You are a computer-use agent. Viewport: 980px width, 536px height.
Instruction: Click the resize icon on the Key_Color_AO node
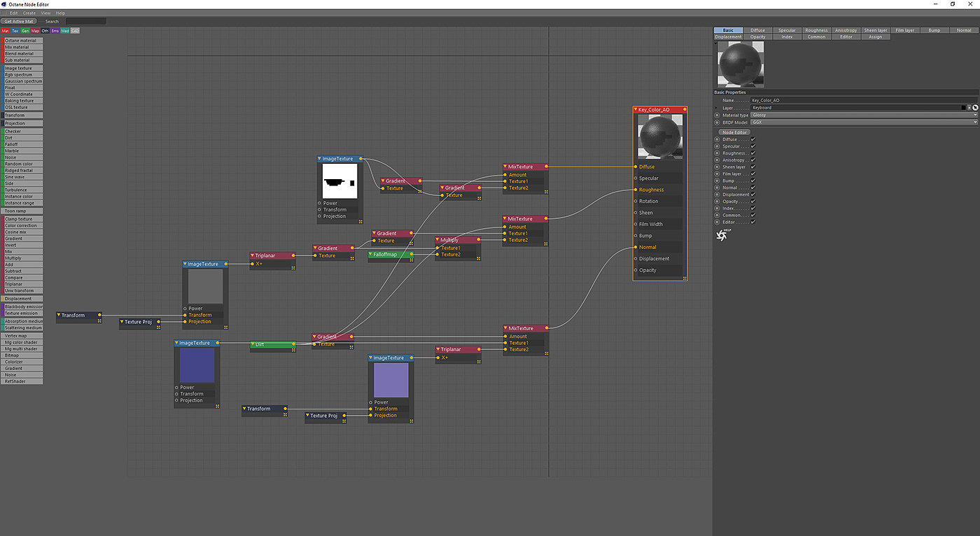pos(684,277)
